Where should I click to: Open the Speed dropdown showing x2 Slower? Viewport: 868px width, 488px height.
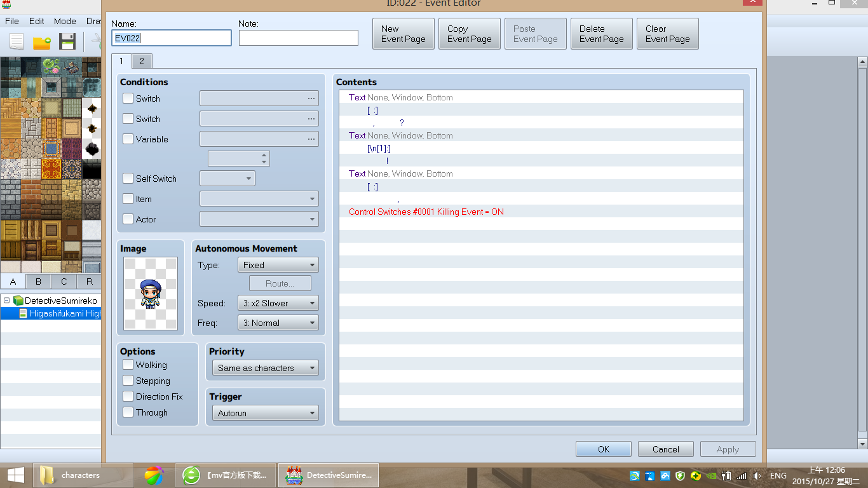278,303
